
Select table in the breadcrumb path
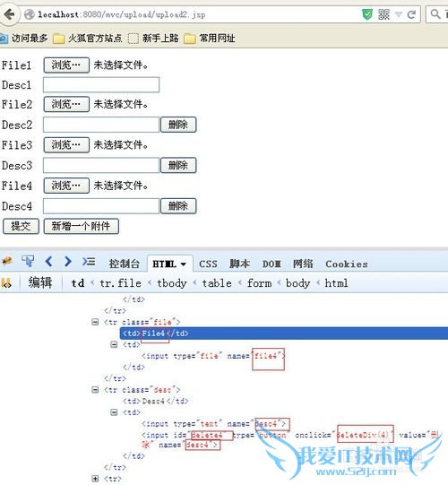(x=217, y=283)
